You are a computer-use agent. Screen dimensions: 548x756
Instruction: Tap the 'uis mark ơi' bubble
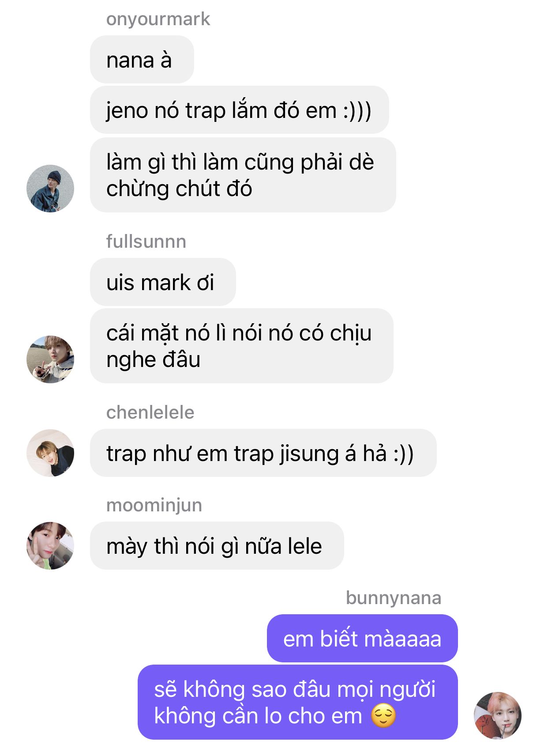coord(163,282)
